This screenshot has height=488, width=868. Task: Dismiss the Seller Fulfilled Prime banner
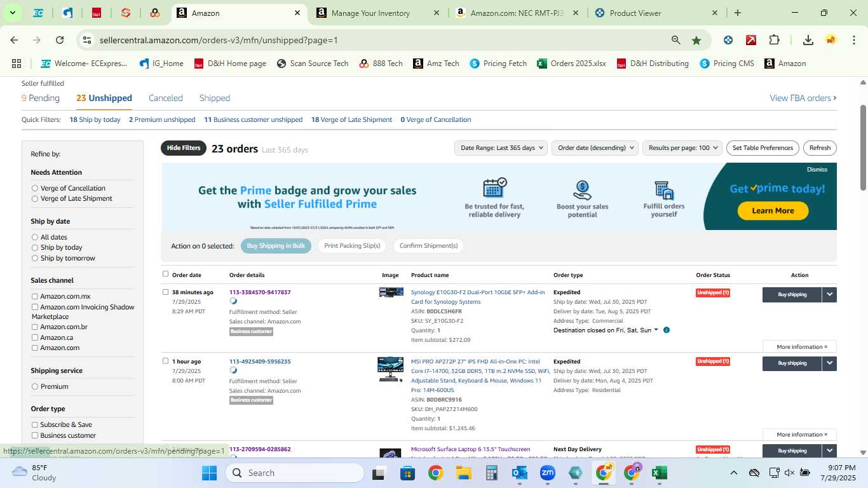click(817, 170)
